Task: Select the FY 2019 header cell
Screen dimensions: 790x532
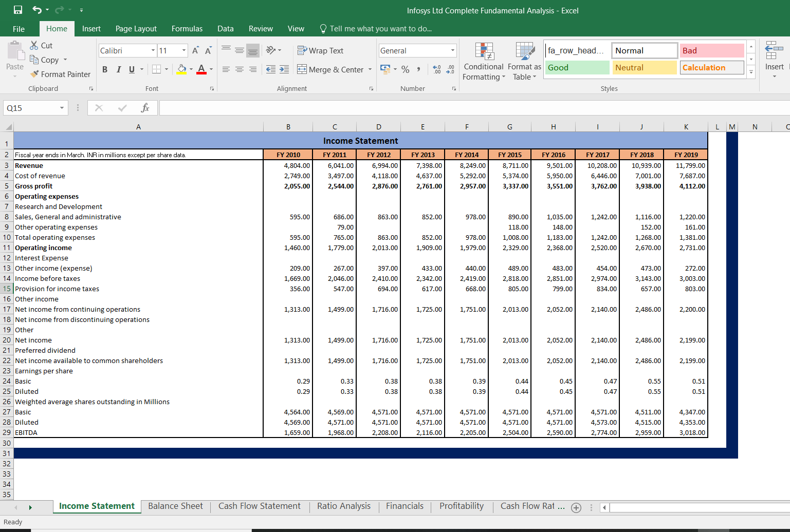Action: [686, 155]
